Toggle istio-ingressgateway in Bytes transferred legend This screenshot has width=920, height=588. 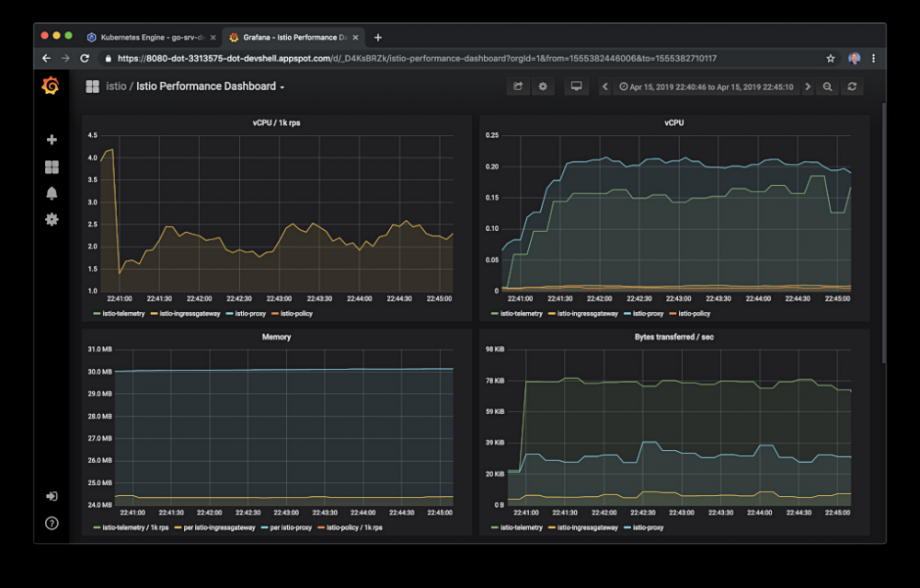point(589,527)
